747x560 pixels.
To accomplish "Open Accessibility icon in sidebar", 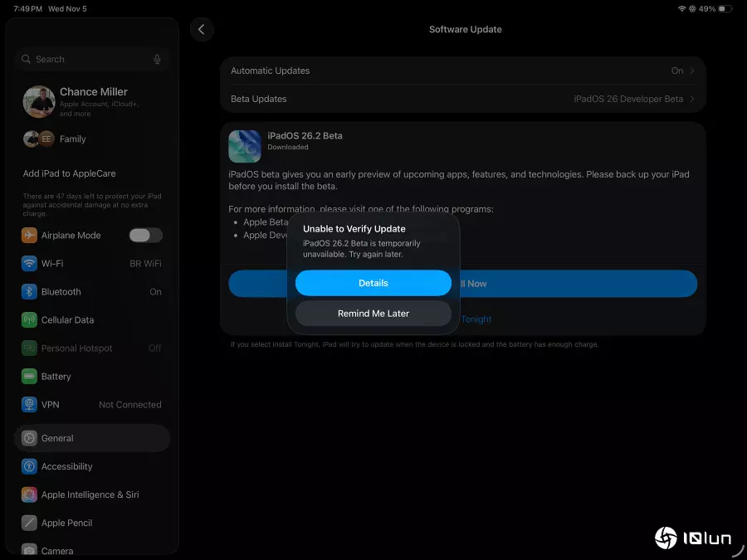I will pyautogui.click(x=30, y=466).
